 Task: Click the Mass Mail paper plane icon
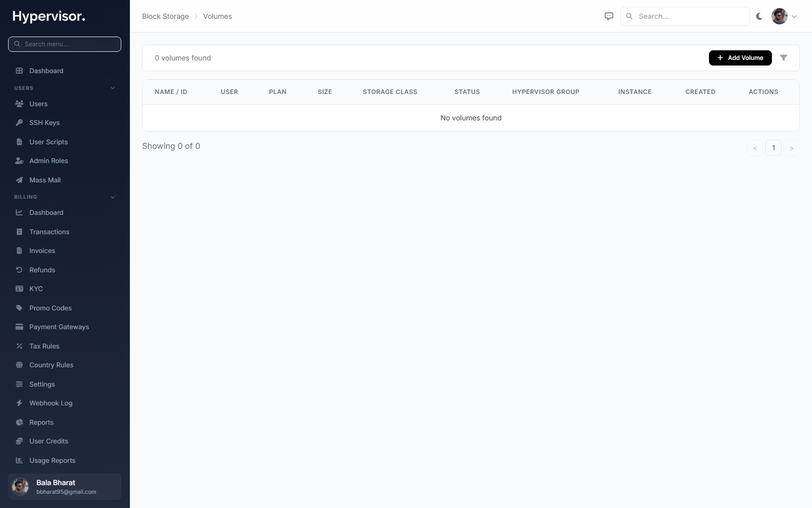19,180
